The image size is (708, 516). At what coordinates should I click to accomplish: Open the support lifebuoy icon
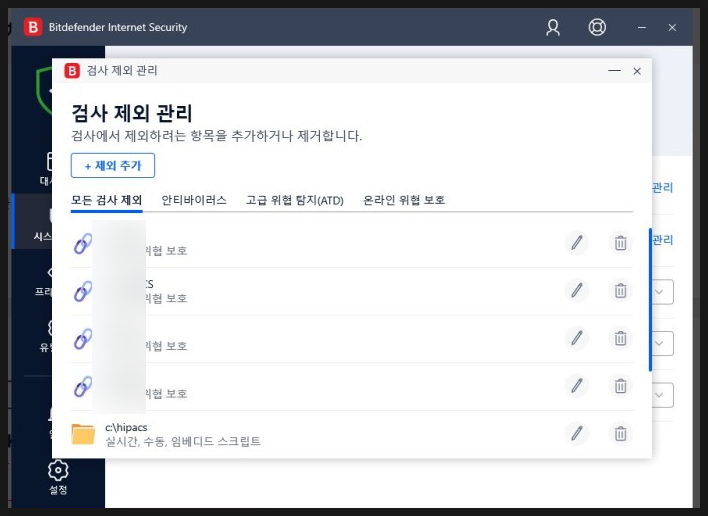pos(597,27)
